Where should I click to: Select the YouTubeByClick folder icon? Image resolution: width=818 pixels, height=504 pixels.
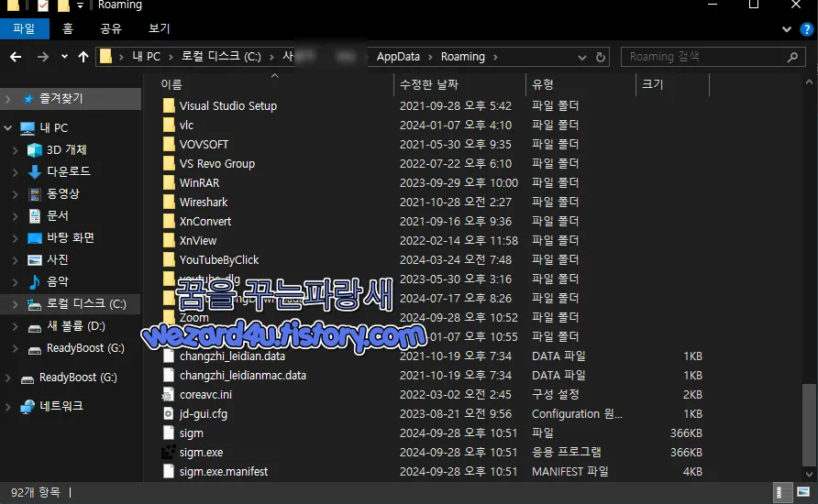[169, 260]
